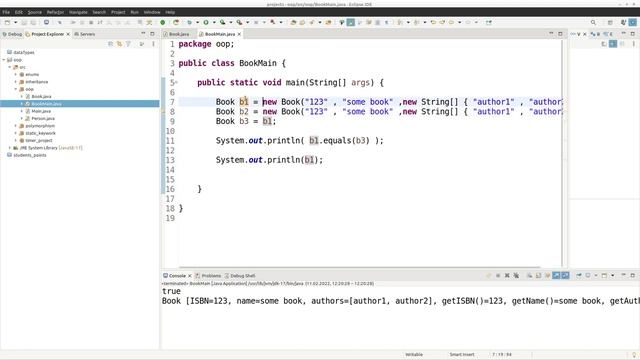Click the Open Terminal monitor icon
Screen dimensions: 640x360
click(x=47, y=22)
